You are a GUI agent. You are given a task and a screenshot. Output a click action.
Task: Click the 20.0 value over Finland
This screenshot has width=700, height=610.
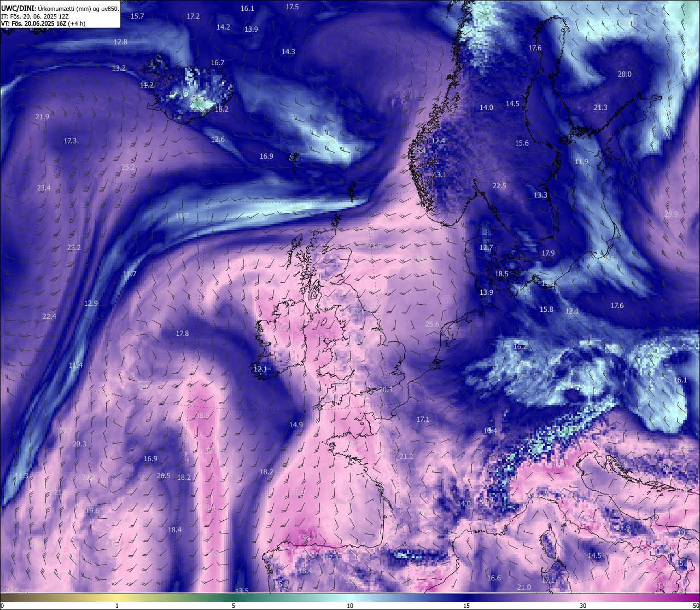pyautogui.click(x=625, y=74)
